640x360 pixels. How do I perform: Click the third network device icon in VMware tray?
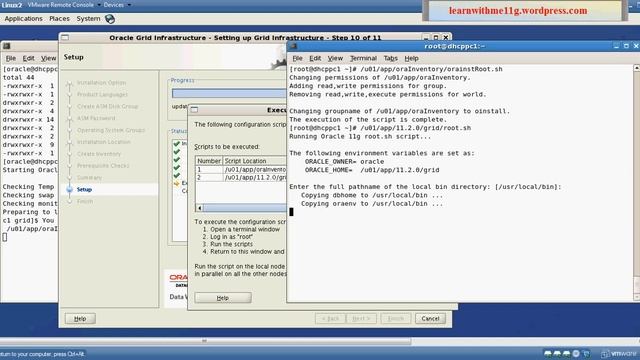(x=567, y=353)
